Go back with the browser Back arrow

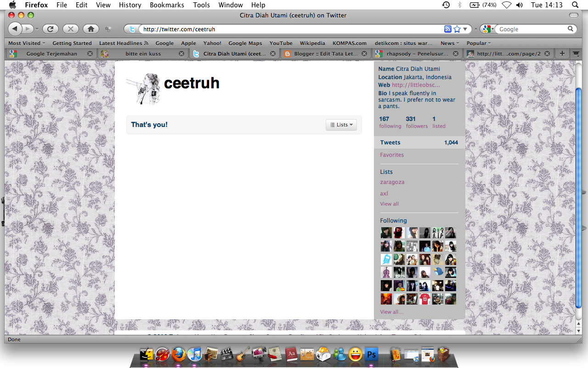(14, 29)
